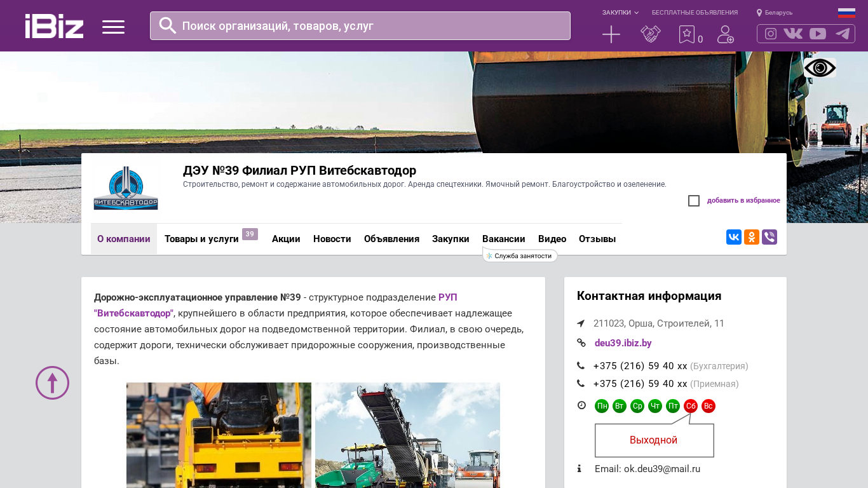This screenshot has height=488, width=868.
Task: Open the Беларусь region selector
Action: [775, 13]
